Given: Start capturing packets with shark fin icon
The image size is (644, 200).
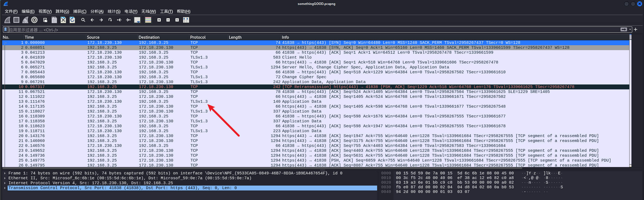Looking at the screenshot, I should coord(8,20).
